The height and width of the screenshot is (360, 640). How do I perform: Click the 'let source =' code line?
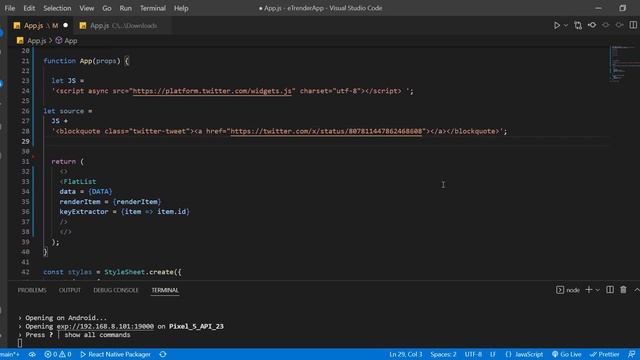(68, 111)
